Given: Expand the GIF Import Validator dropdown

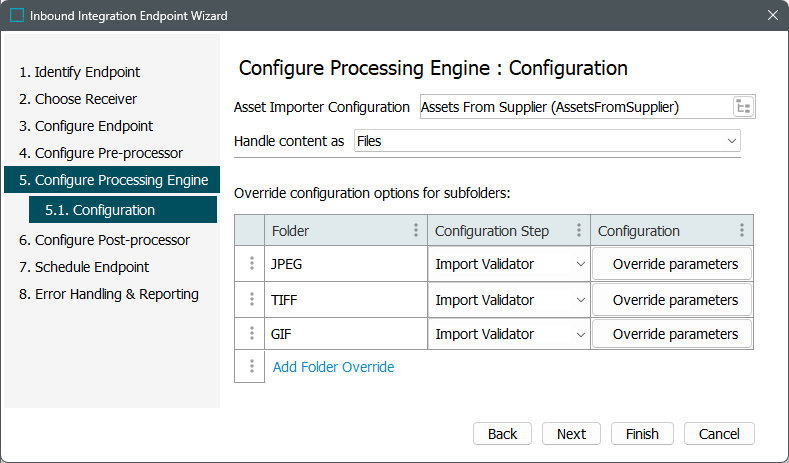Looking at the screenshot, I should pyautogui.click(x=580, y=334).
